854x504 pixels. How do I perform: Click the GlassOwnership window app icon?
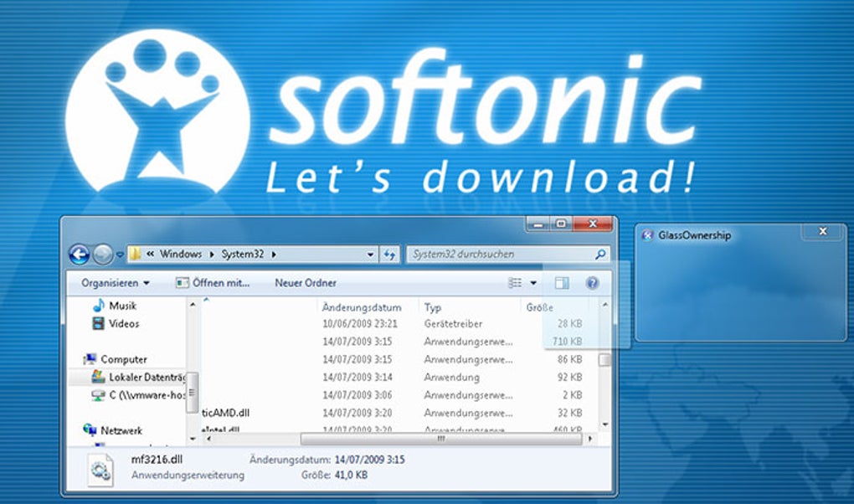tap(647, 235)
